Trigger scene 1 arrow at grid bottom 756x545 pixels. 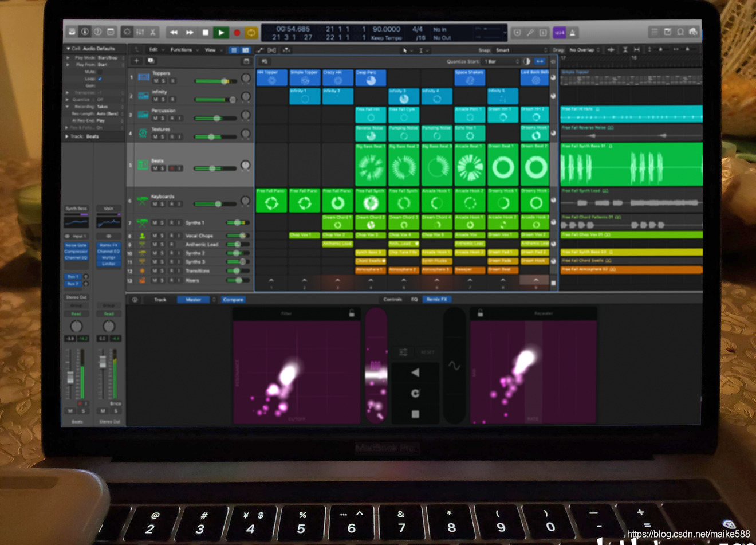click(x=271, y=281)
